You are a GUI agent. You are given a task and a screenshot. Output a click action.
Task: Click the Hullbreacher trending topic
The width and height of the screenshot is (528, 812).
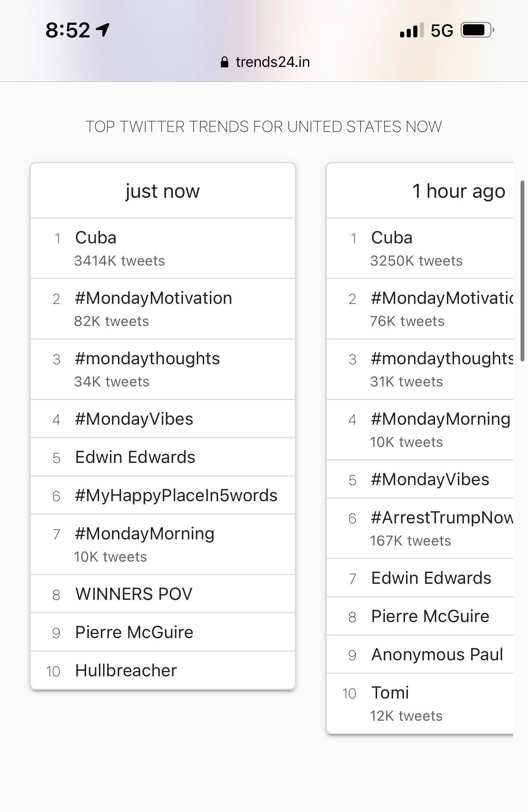[125, 670]
